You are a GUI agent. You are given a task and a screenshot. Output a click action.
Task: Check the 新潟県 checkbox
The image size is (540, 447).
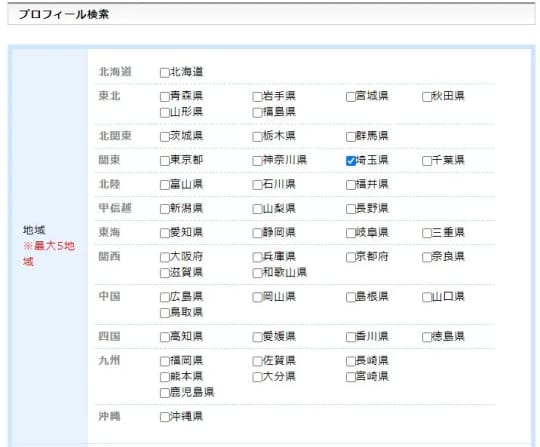point(165,209)
